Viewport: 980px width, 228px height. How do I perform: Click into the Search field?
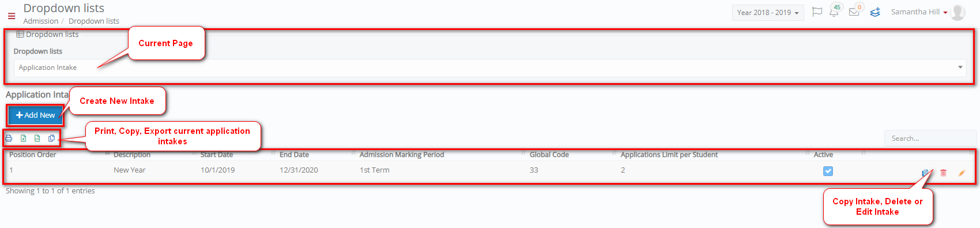(x=930, y=139)
